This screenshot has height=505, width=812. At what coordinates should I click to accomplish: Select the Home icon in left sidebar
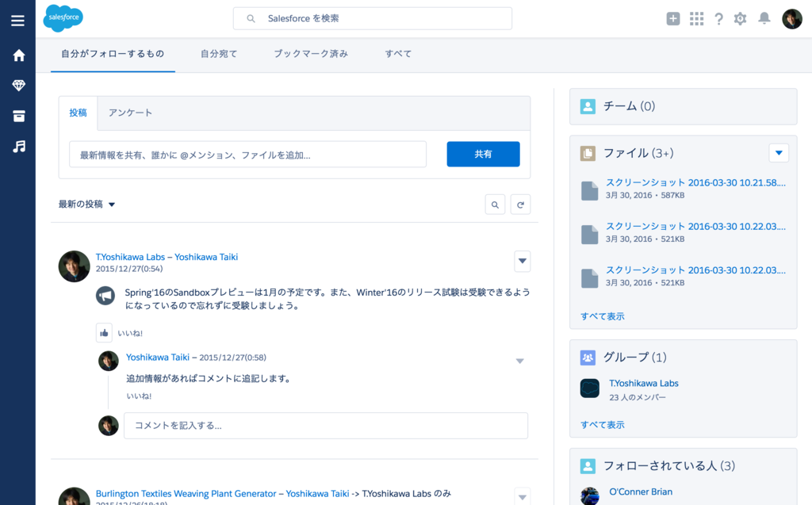17,55
